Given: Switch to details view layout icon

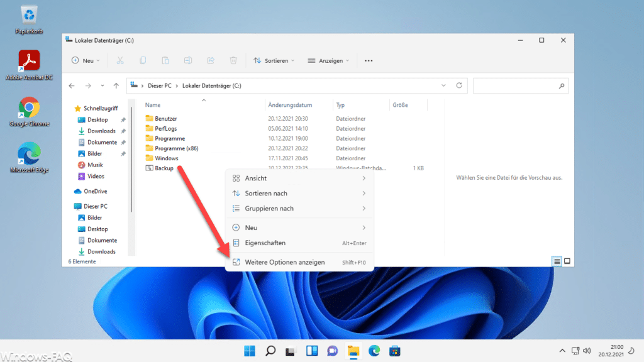Looking at the screenshot, I should pos(557,261).
